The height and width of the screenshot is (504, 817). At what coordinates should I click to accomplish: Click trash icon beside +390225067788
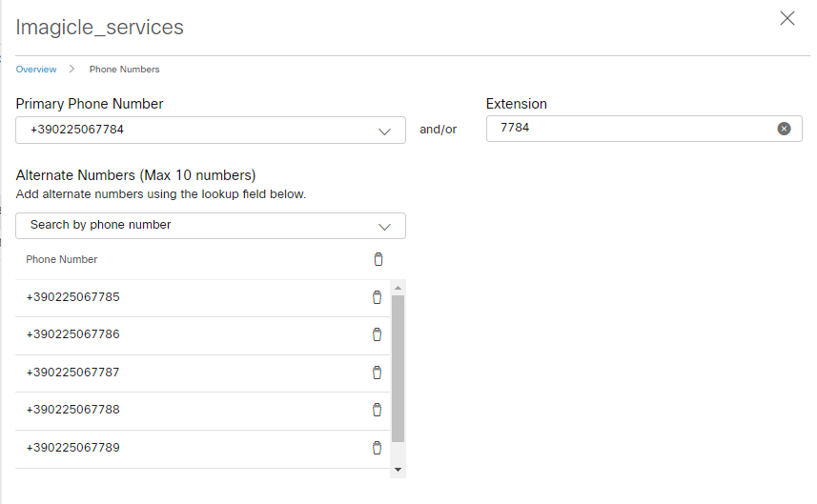(x=377, y=410)
